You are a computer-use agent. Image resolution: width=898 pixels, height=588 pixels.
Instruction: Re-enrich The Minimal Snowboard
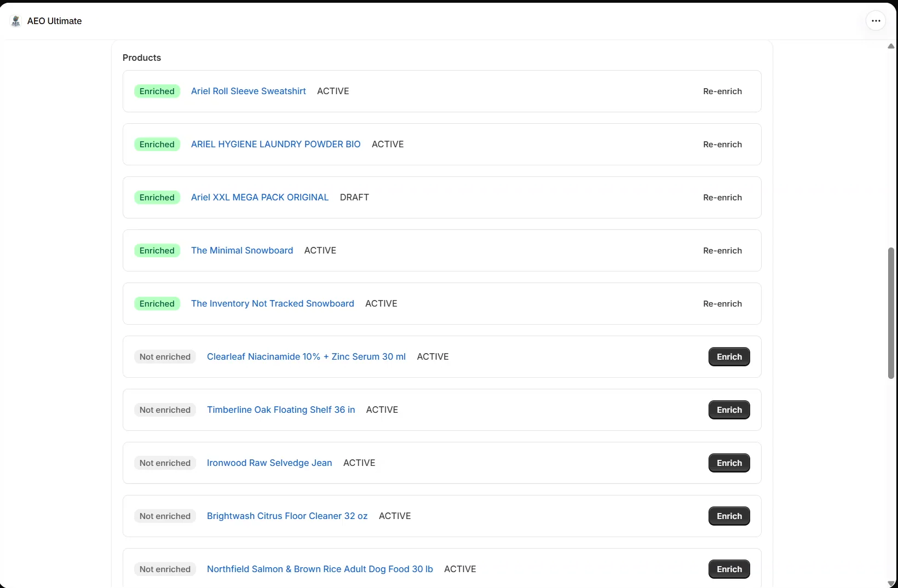pos(722,251)
